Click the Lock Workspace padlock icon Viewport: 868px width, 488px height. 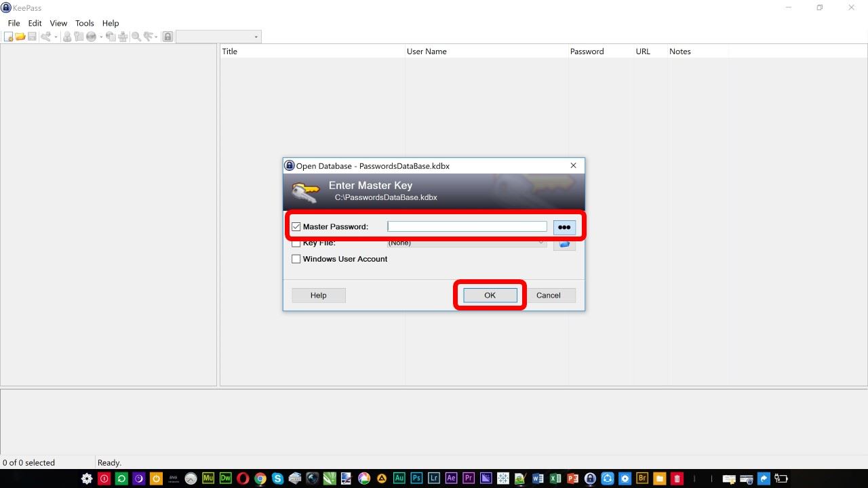tap(167, 37)
